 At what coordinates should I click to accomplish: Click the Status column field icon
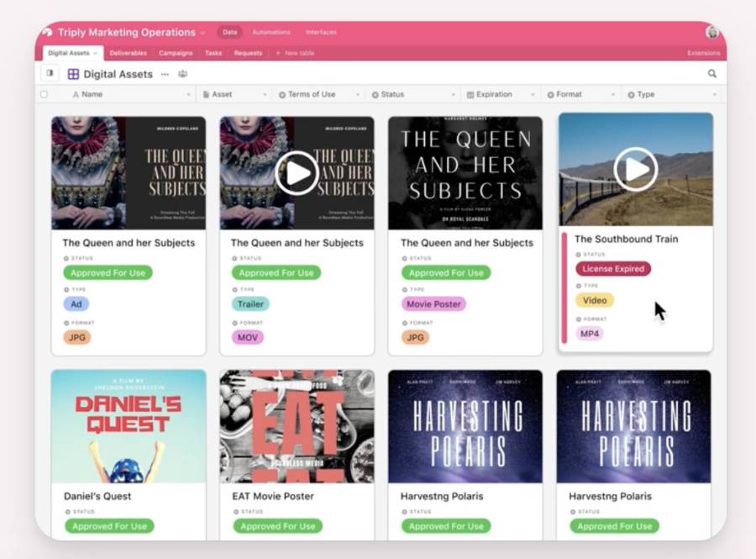tap(375, 95)
